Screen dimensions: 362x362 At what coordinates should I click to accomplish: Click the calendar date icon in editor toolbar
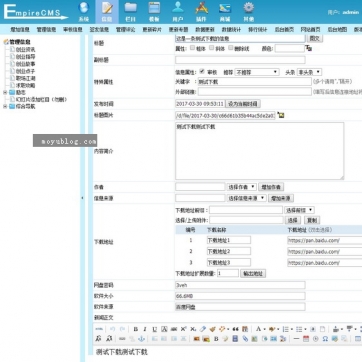coord(306,339)
